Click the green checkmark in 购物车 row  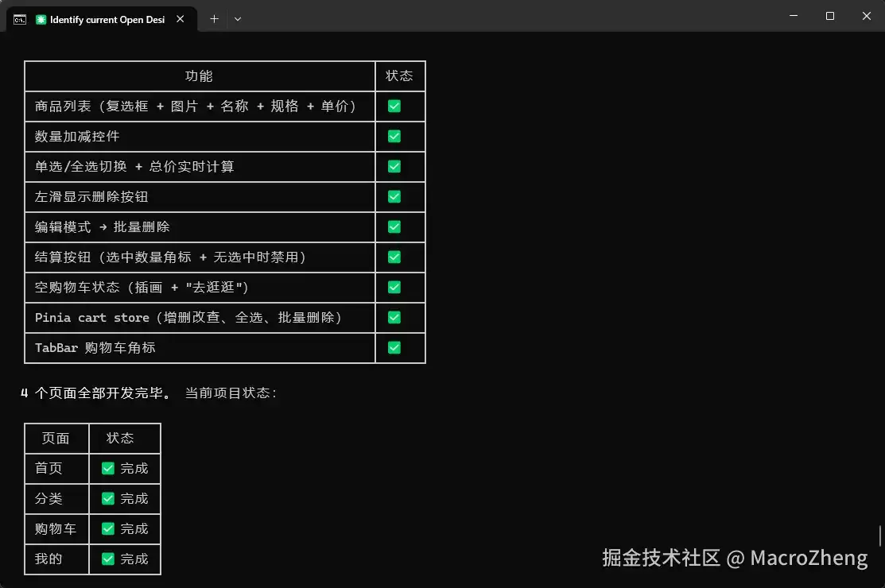pyautogui.click(x=108, y=529)
